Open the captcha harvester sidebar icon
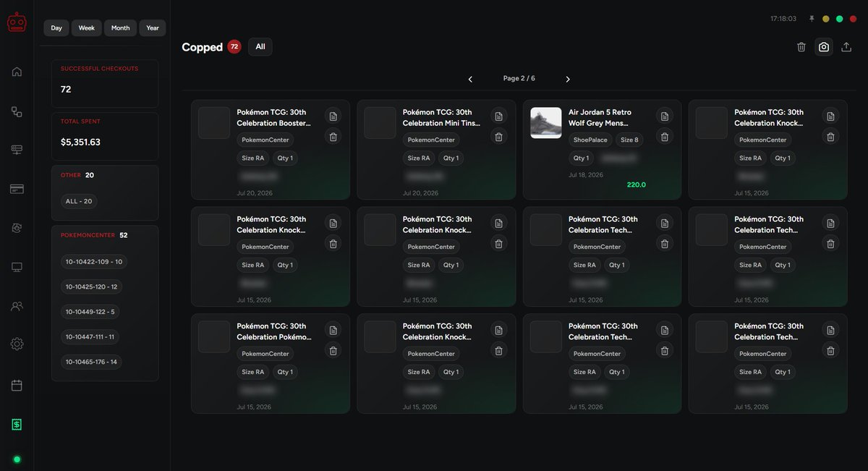This screenshot has height=471, width=868. [x=17, y=228]
